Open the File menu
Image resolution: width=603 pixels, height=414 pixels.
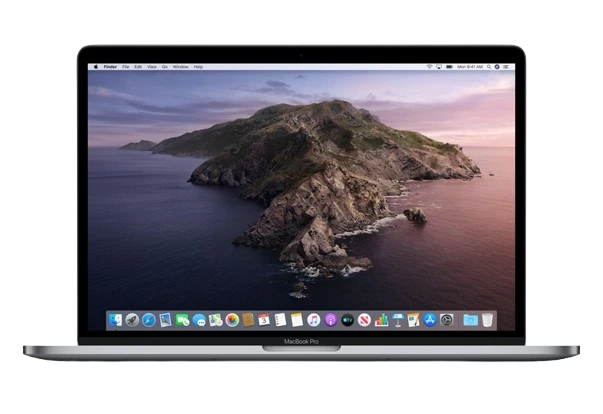click(125, 67)
